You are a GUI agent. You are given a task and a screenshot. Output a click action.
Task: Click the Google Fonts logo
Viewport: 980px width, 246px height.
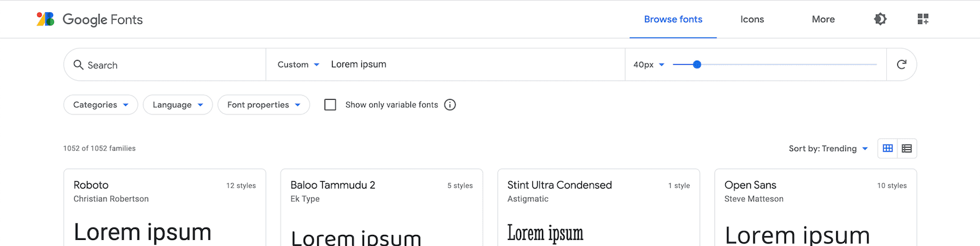[x=89, y=20]
